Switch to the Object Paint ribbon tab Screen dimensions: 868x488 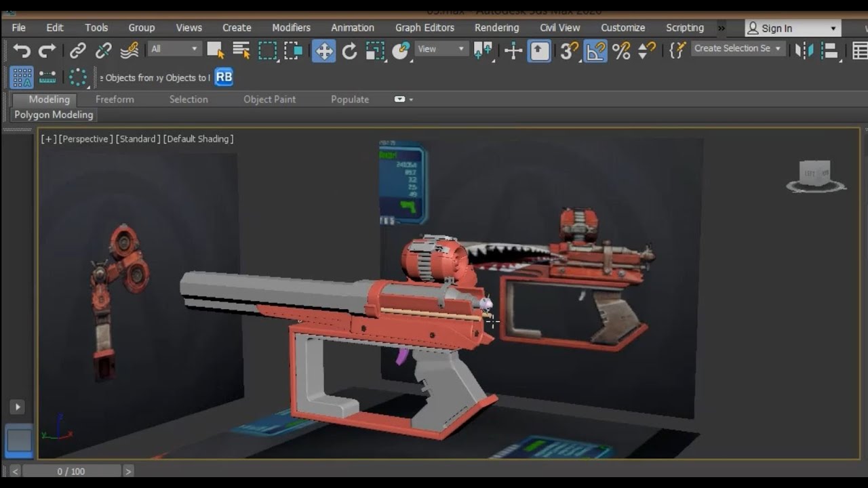click(270, 99)
